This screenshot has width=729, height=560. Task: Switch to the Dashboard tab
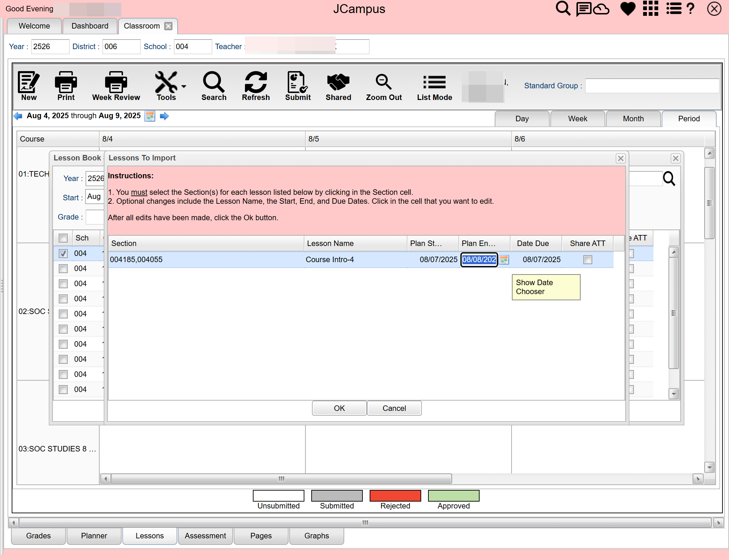[90, 26]
